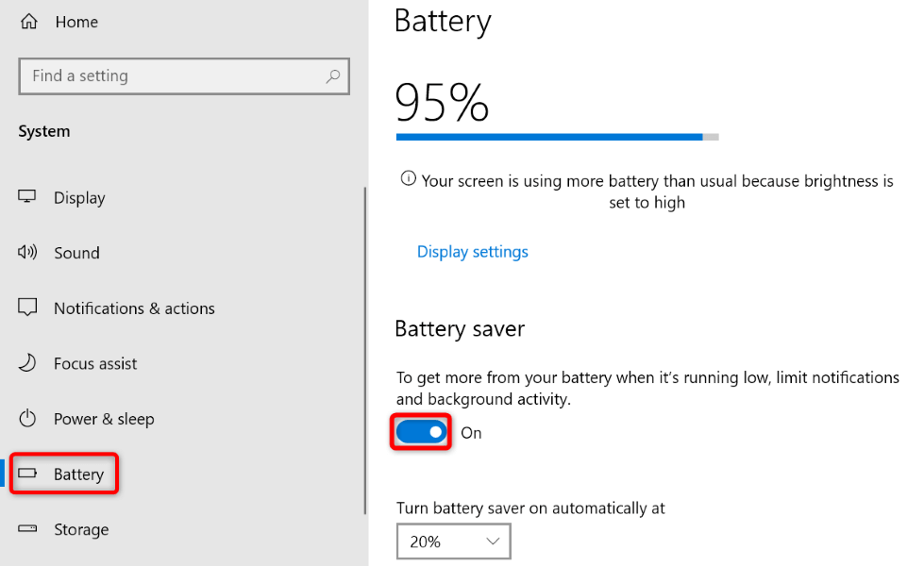Return to Settings via the Home label
The width and height of the screenshot is (924, 566).
point(76,21)
